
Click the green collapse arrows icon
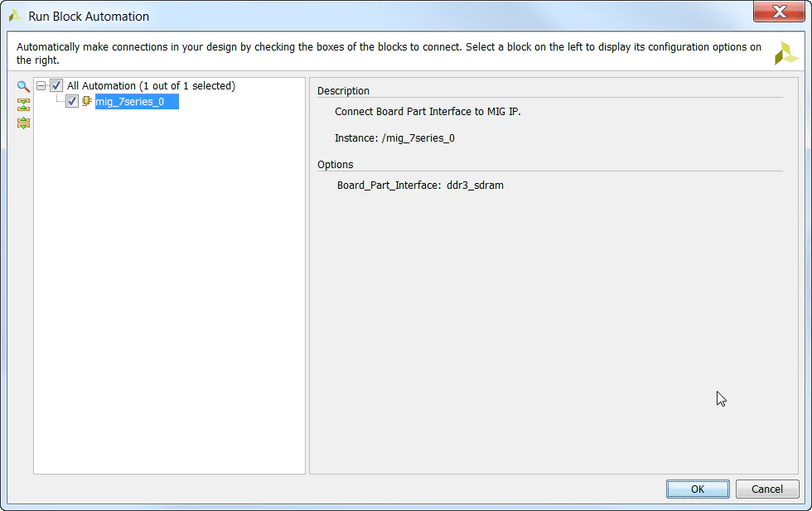22,104
